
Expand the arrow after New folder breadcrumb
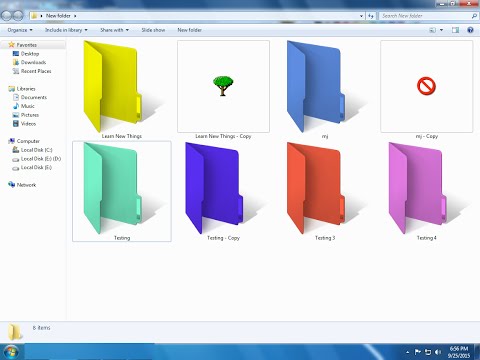click(75, 16)
